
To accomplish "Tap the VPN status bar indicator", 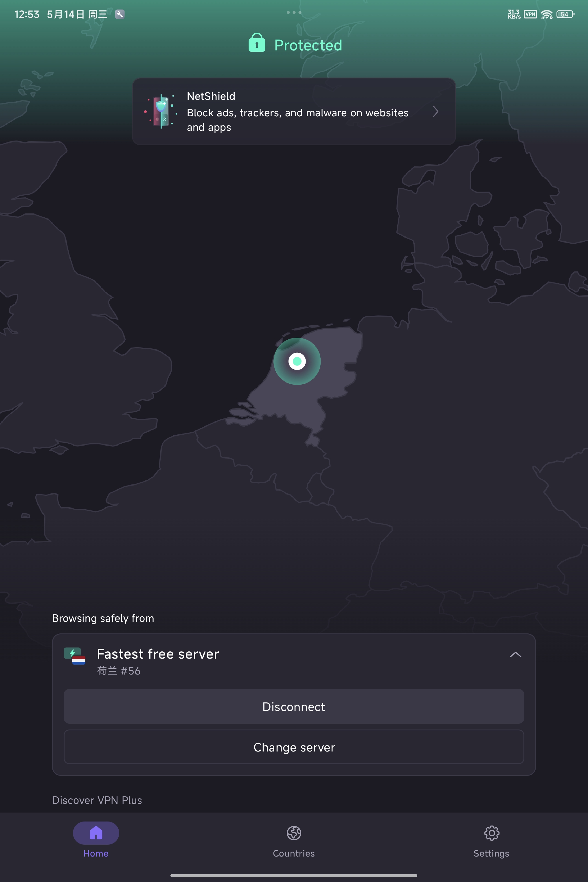I will tap(530, 14).
